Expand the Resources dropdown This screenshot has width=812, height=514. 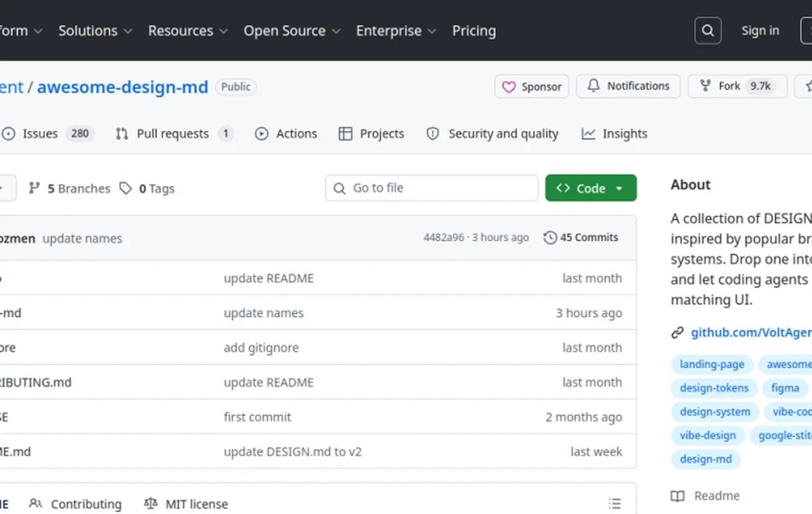click(x=188, y=30)
